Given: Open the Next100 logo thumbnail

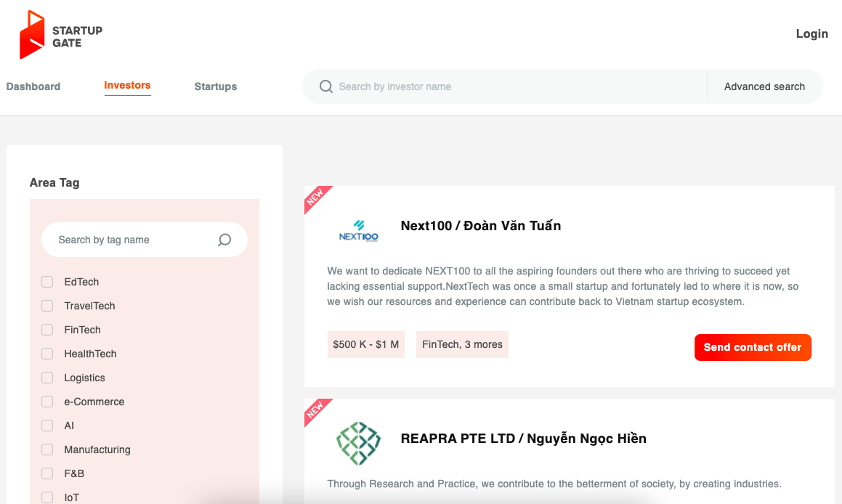Looking at the screenshot, I should 359,232.
